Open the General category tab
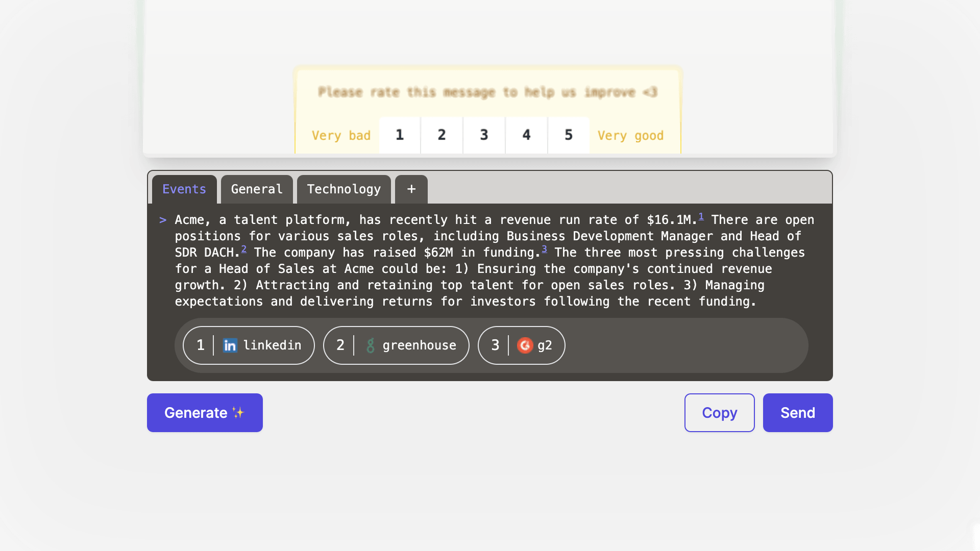 tap(256, 189)
